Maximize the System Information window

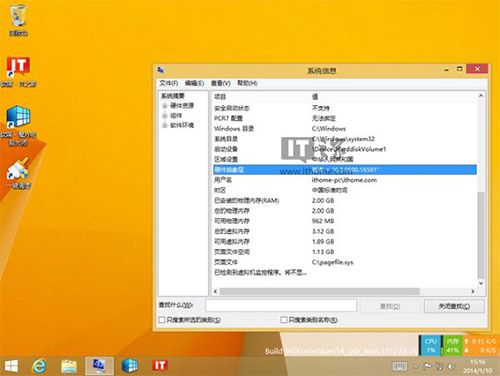tap(460, 69)
